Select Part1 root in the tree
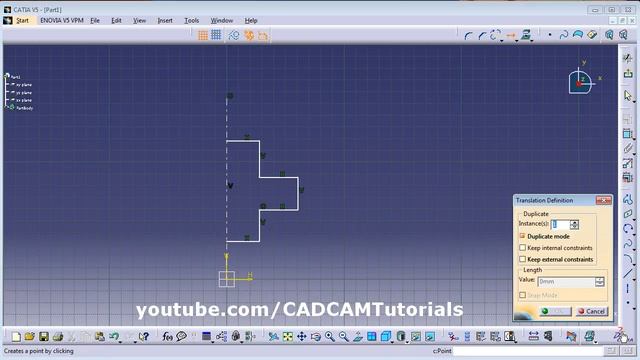Image resolution: width=640 pixels, height=360 pixels. click(15, 77)
